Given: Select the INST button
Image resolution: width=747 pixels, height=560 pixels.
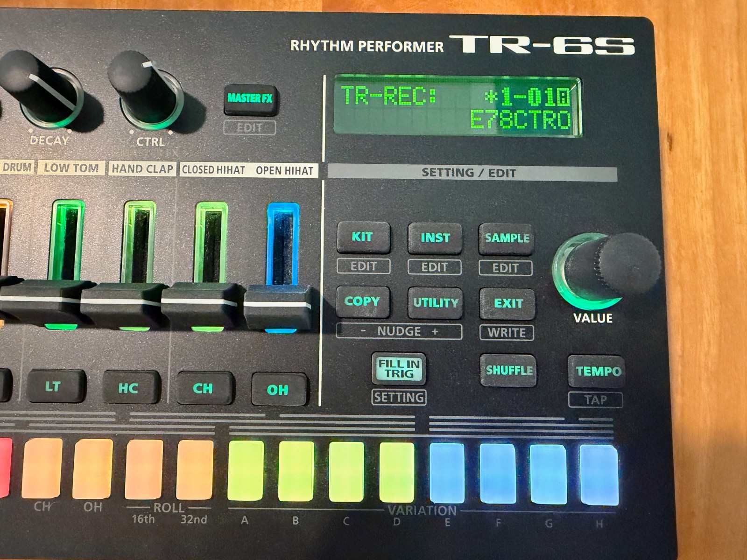Looking at the screenshot, I should [435, 238].
